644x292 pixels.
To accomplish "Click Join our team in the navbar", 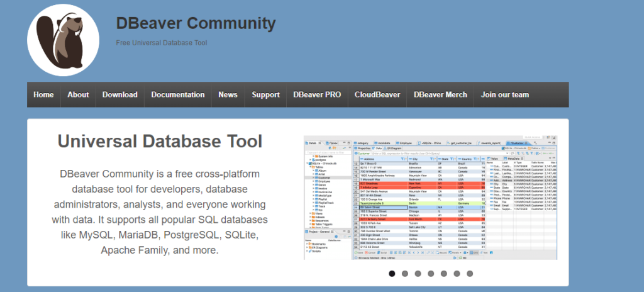I will [505, 94].
